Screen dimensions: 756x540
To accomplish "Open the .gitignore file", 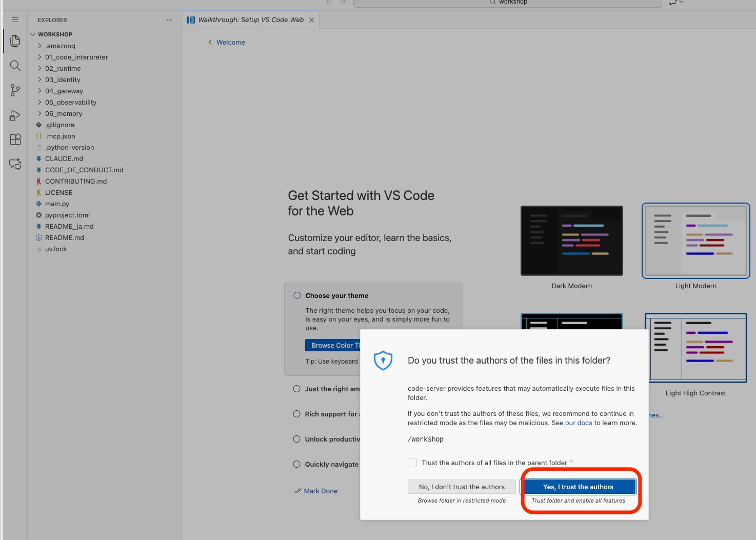I will [104, 125].
